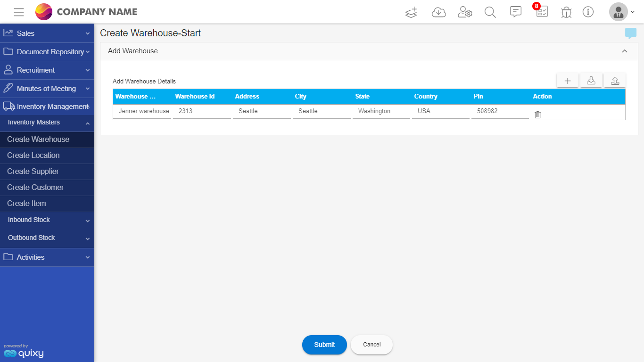Click the bug report icon
Screen dimensions: 644x362
pyautogui.click(x=566, y=12)
